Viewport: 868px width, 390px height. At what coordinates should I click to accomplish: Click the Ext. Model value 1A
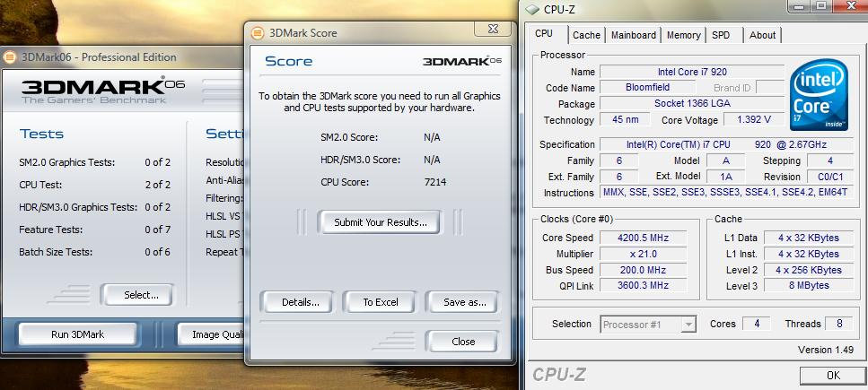pyautogui.click(x=726, y=177)
